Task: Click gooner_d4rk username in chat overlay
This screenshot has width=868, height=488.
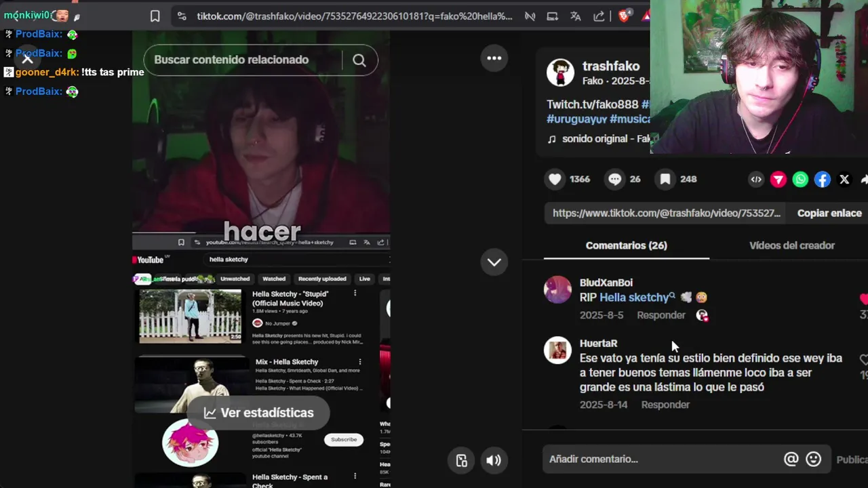Action: (47, 72)
